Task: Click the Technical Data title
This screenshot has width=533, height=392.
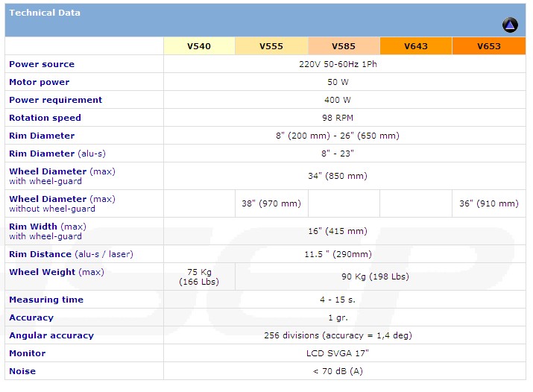Action: [45, 13]
